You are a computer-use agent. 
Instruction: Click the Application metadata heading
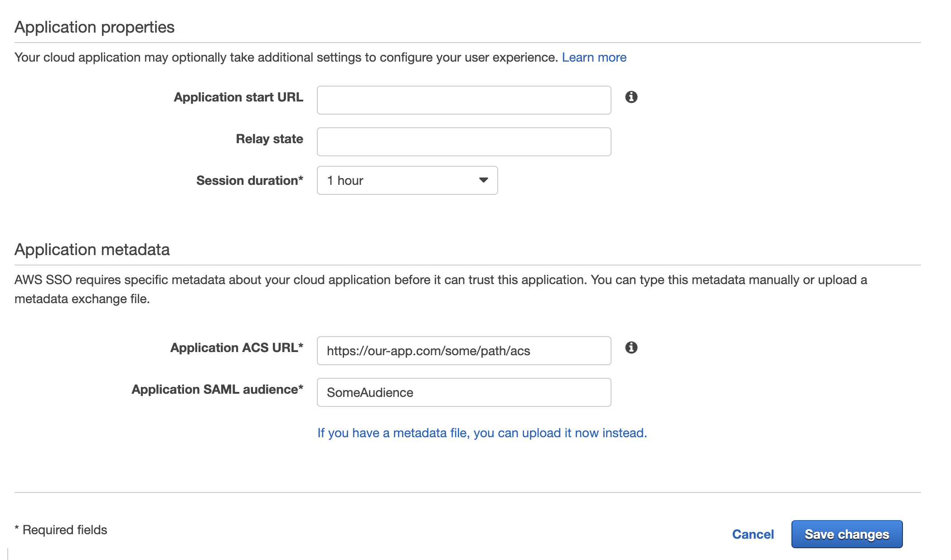pos(92,250)
